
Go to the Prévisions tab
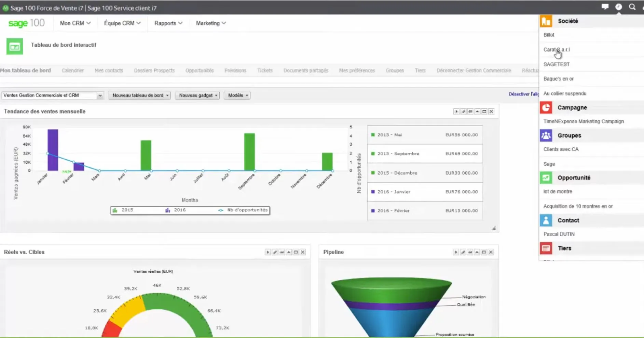coord(235,70)
